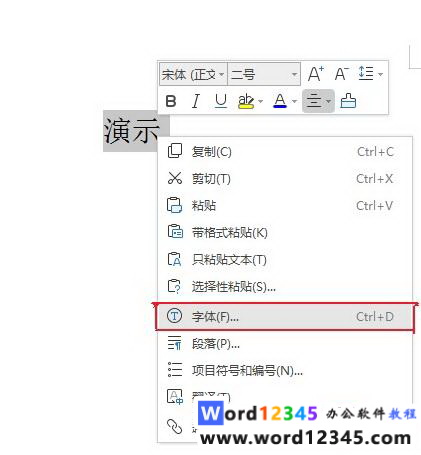The image size is (421, 455).
Task: Open the font size box 二号
Action: click(264, 74)
